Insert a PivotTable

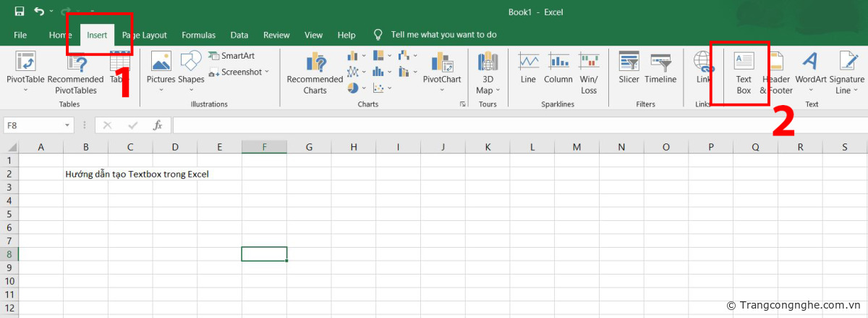(x=25, y=71)
